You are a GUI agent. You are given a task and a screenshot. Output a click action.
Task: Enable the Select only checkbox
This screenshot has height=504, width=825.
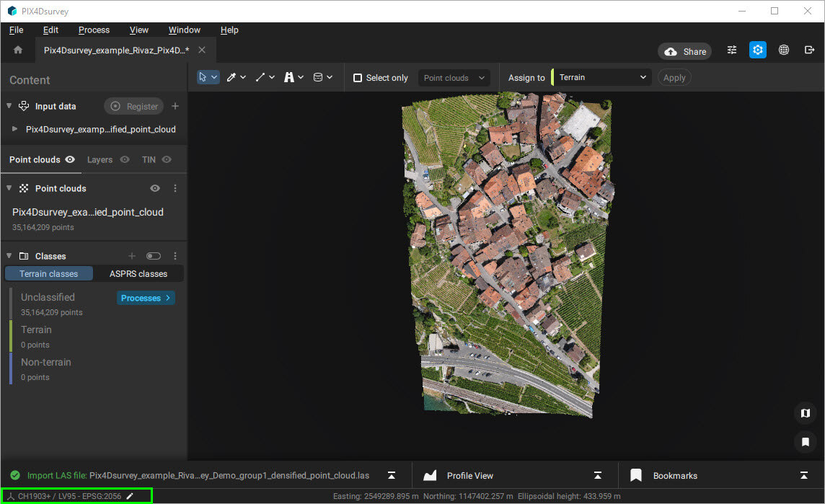[x=356, y=77]
